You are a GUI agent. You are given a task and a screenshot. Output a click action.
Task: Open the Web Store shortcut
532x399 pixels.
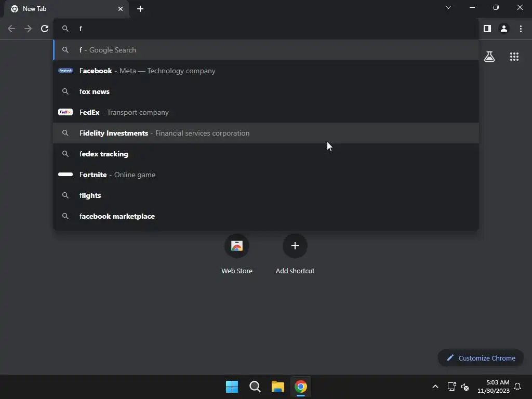[237, 255]
